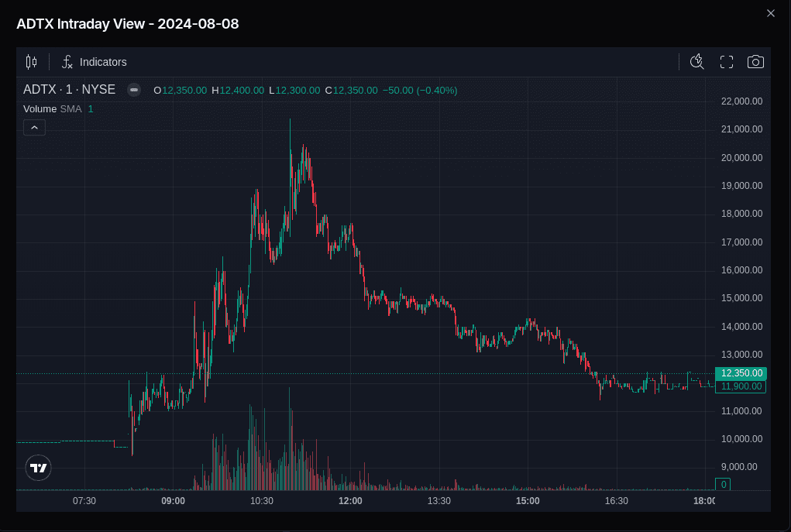
Task: Click the TradingView logo badge
Action: click(x=38, y=468)
